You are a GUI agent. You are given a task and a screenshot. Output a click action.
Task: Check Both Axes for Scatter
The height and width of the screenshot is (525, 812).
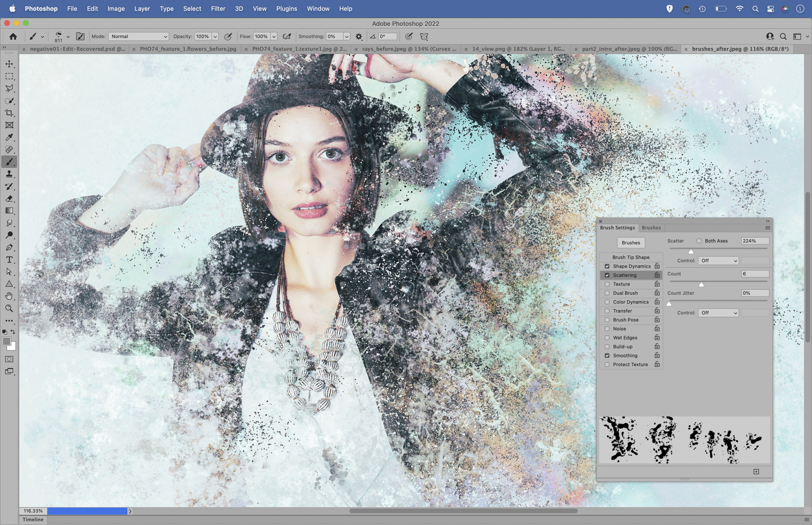pos(699,240)
